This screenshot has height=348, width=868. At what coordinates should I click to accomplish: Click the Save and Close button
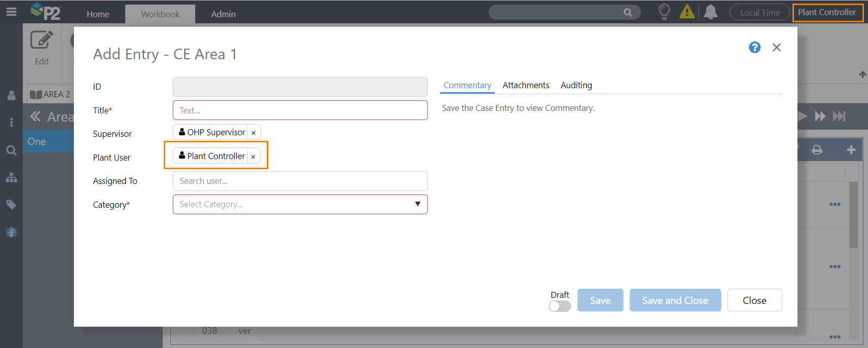(675, 300)
